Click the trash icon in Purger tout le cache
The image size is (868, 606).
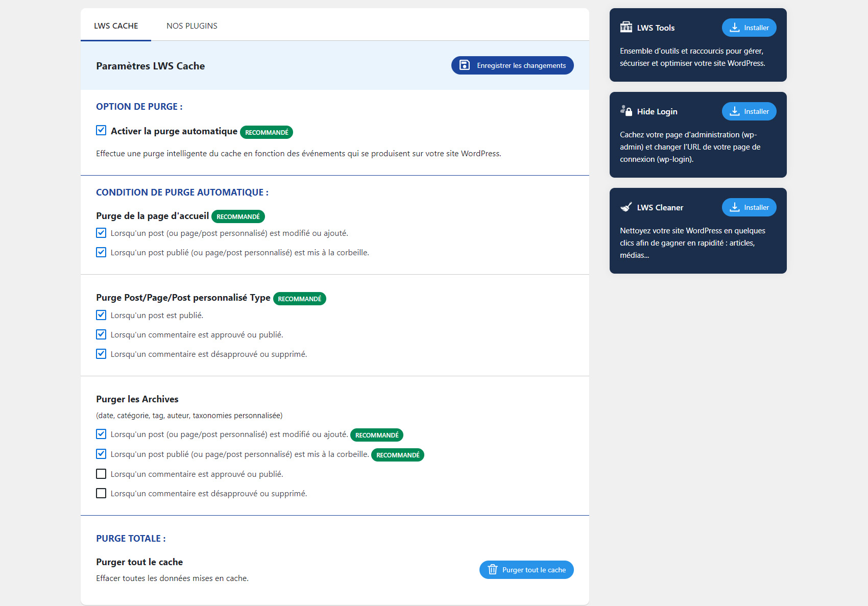(493, 569)
